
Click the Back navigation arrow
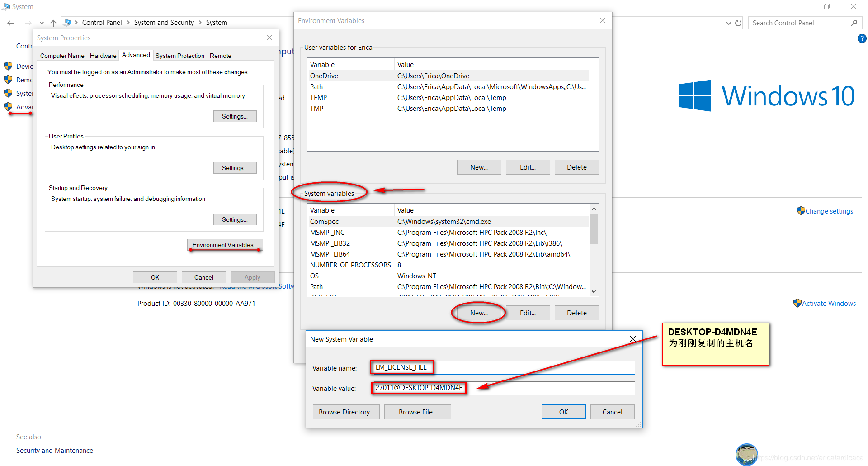[x=11, y=23]
